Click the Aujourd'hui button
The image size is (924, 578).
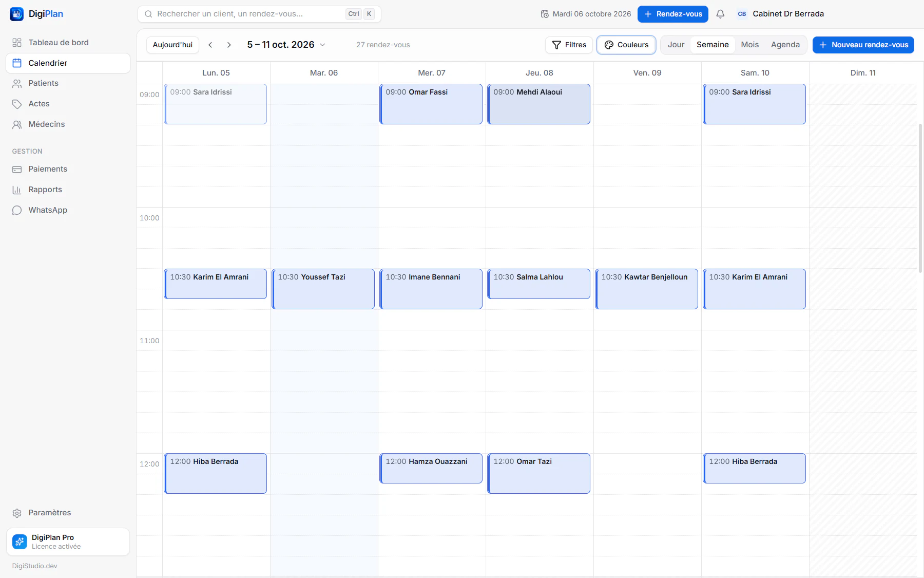[x=172, y=45]
